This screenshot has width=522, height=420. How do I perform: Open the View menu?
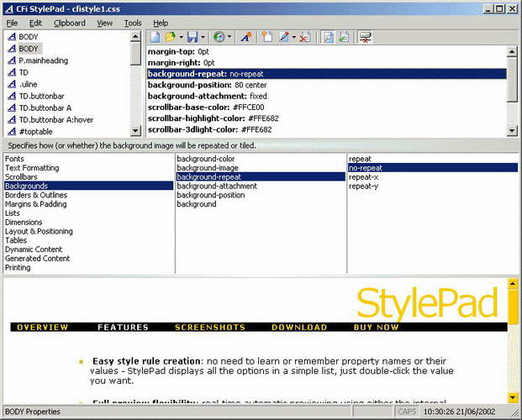tap(104, 23)
